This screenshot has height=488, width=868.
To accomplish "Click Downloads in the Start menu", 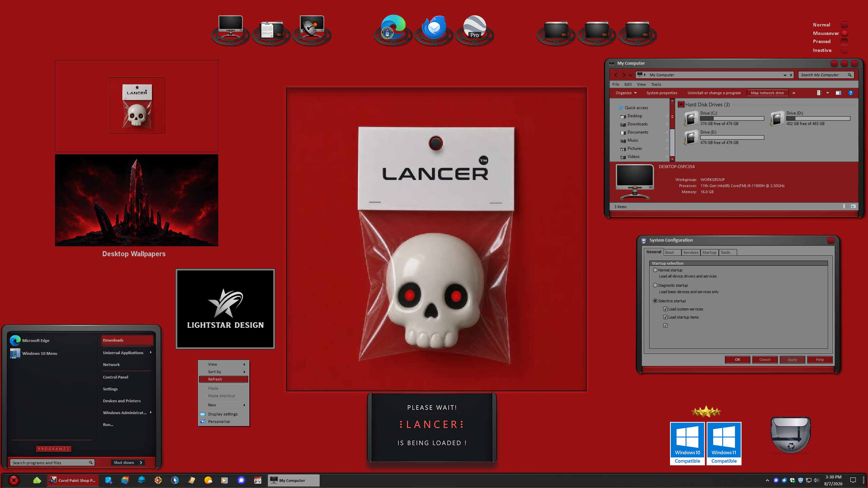I will (127, 340).
